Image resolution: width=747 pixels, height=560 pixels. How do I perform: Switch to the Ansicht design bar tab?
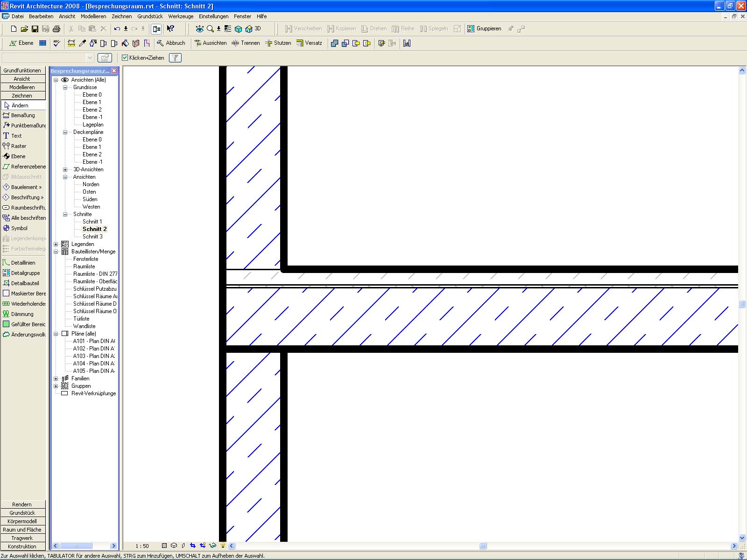pos(23,79)
